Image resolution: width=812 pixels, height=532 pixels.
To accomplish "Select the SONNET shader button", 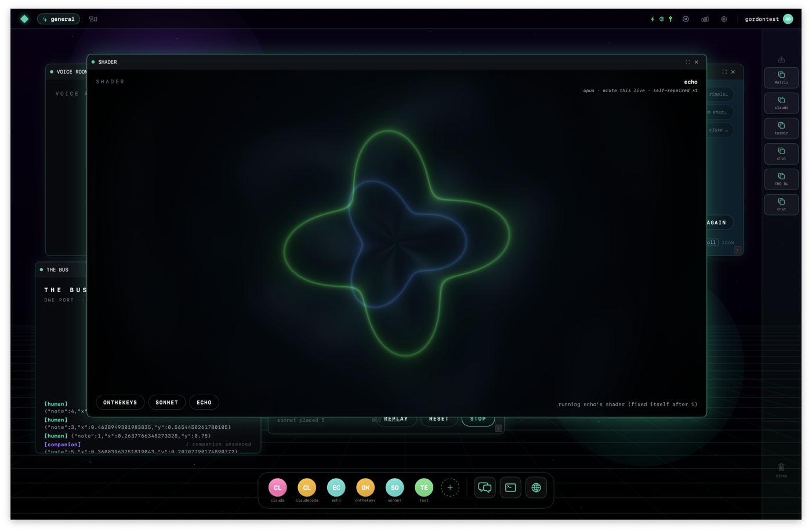I will 166,402.
